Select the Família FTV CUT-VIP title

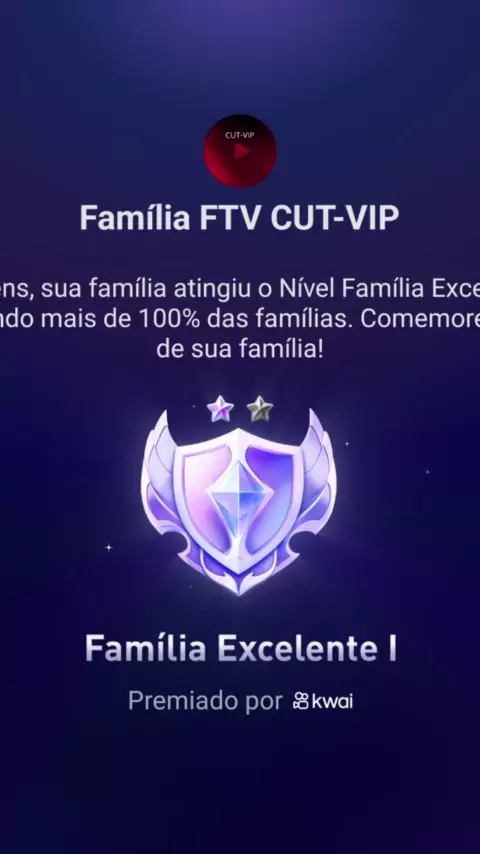pyautogui.click(x=240, y=218)
